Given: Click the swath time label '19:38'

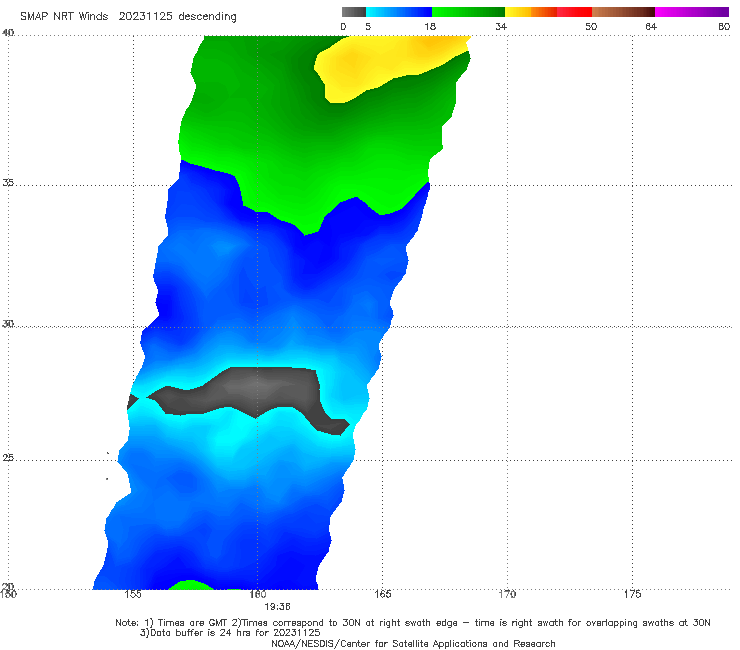Looking at the screenshot, I should pos(278,607).
